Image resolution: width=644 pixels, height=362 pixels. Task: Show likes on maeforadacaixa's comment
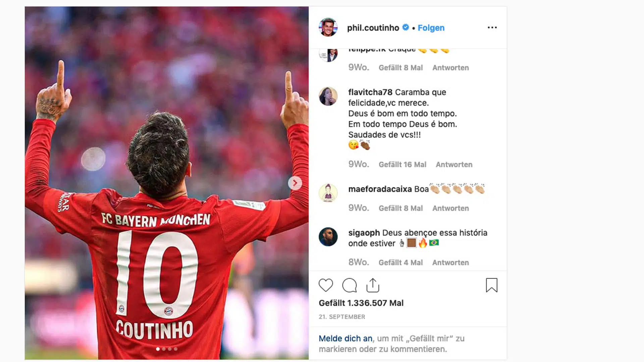tap(400, 208)
